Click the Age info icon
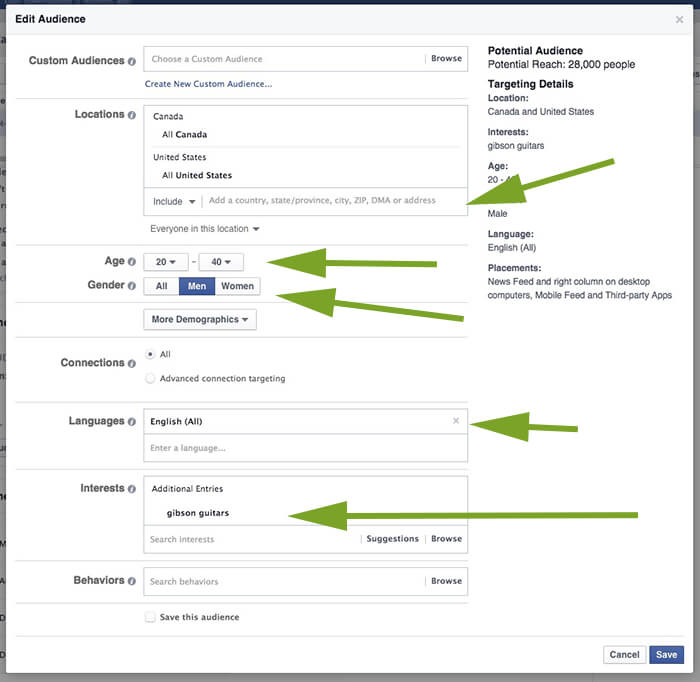The image size is (700, 682). 132,262
